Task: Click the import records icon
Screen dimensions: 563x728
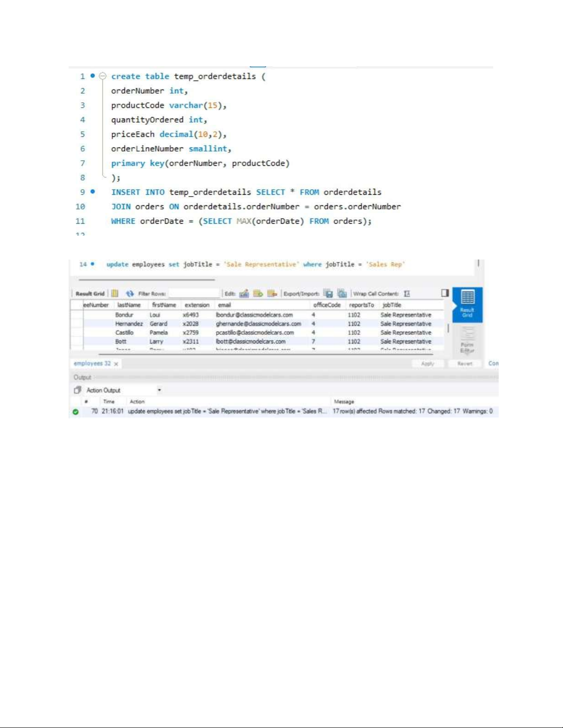Action: (342, 293)
